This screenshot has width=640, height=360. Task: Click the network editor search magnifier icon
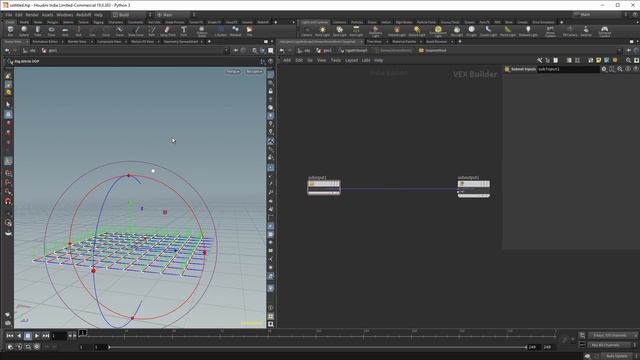pyautogui.click(x=629, y=60)
